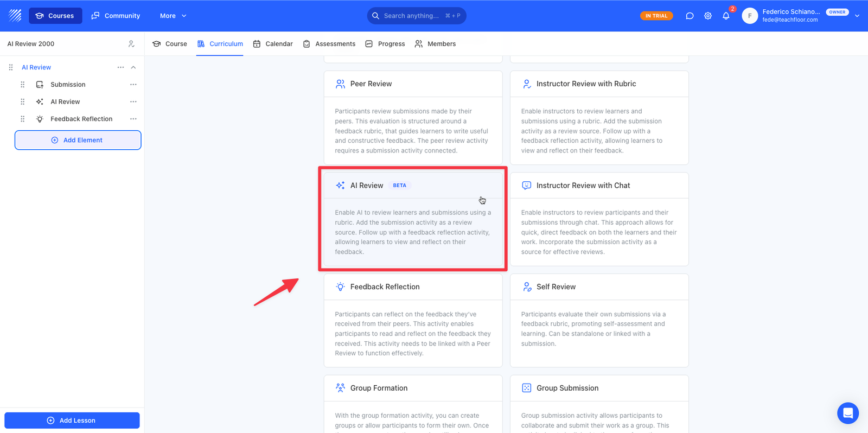The height and width of the screenshot is (433, 868).
Task: Click the AI Review card sparkle icon
Action: [340, 186]
